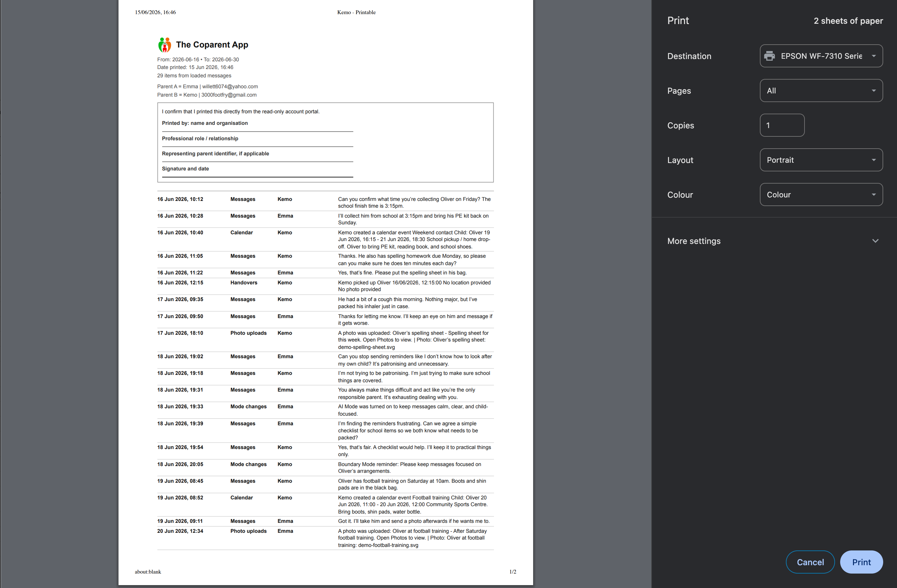Viewport: 897px width, 588px height.
Task: Click message about spelling homework due Monday
Action: pos(412,260)
